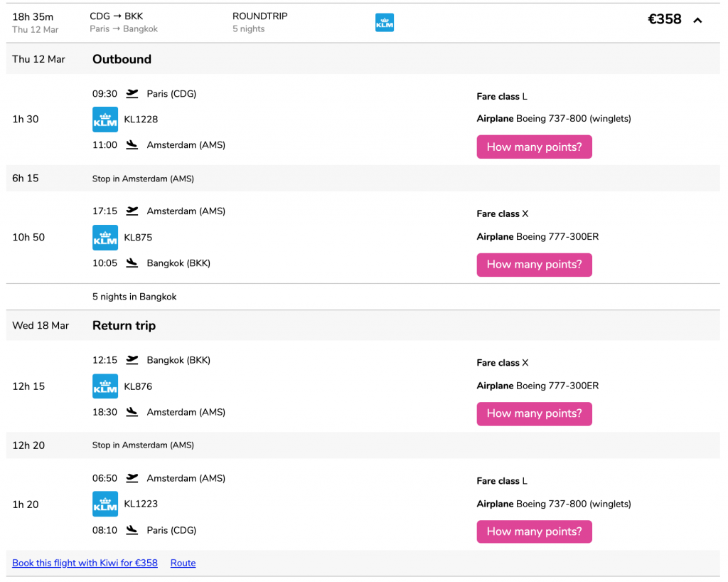The width and height of the screenshot is (728, 582).
Task: Select flight number KL876
Action: coord(138,386)
